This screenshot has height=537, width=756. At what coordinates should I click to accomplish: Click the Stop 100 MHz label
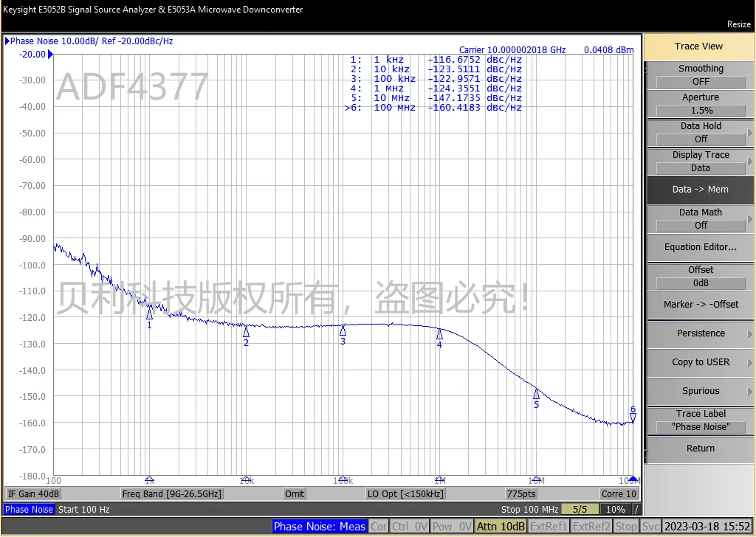point(529,510)
